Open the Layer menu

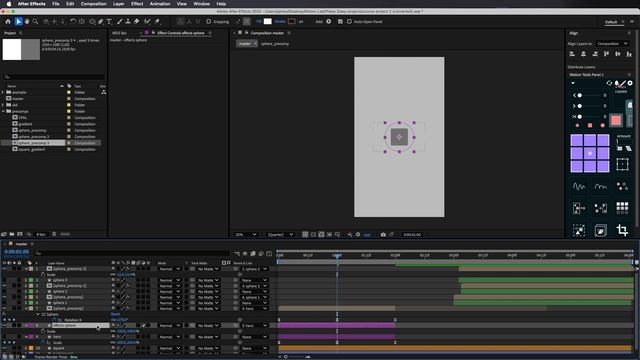(x=118, y=4)
